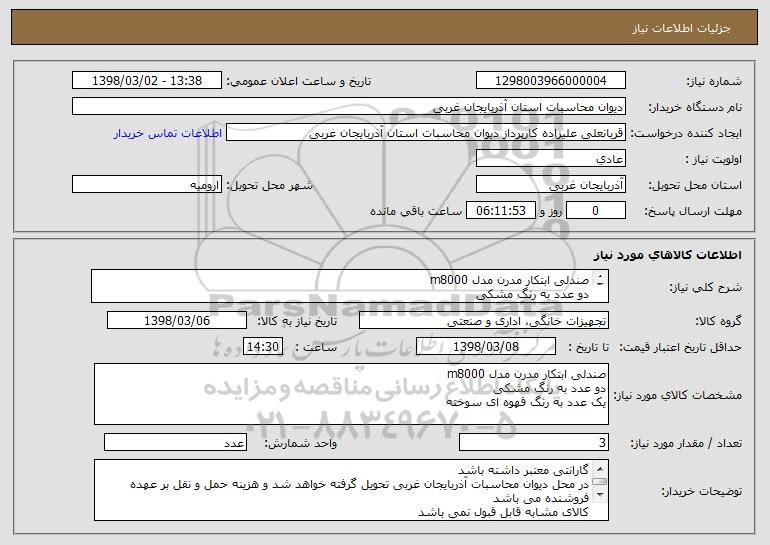Click the line یک عدد به رنگ قهوه ای سوخته

point(526,402)
